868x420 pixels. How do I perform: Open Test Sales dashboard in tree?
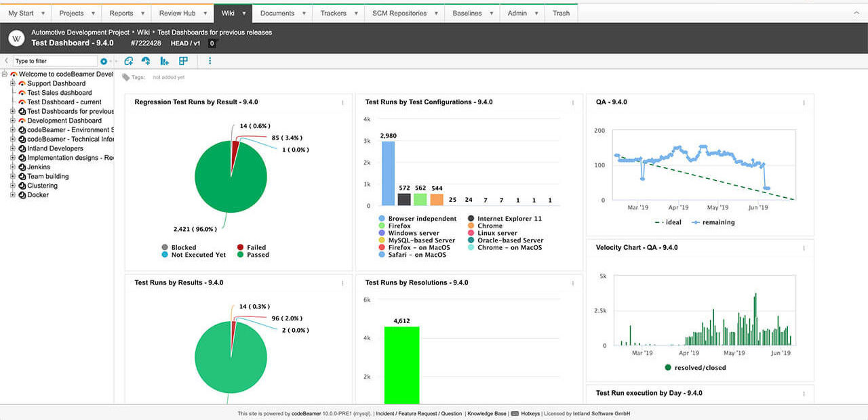(60, 93)
